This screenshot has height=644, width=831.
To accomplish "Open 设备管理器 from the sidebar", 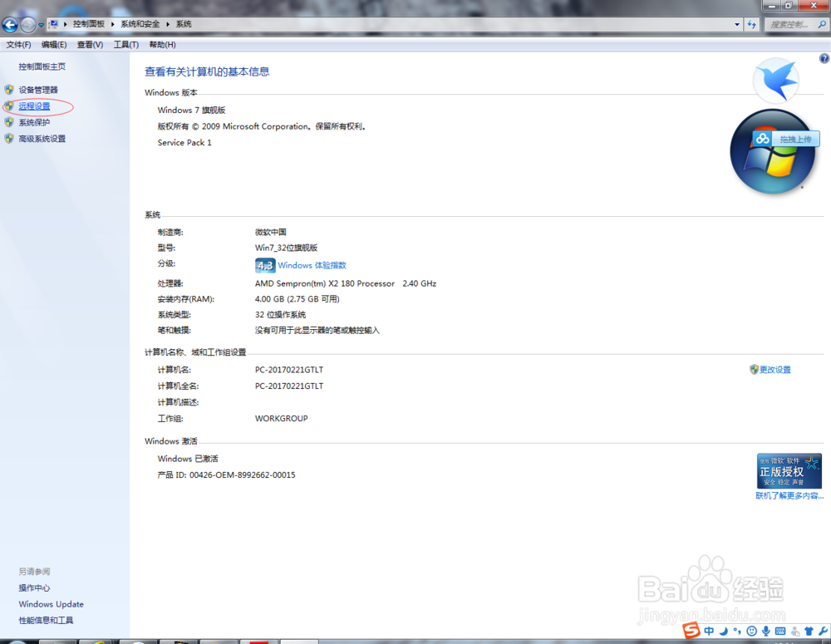I will pos(38,90).
